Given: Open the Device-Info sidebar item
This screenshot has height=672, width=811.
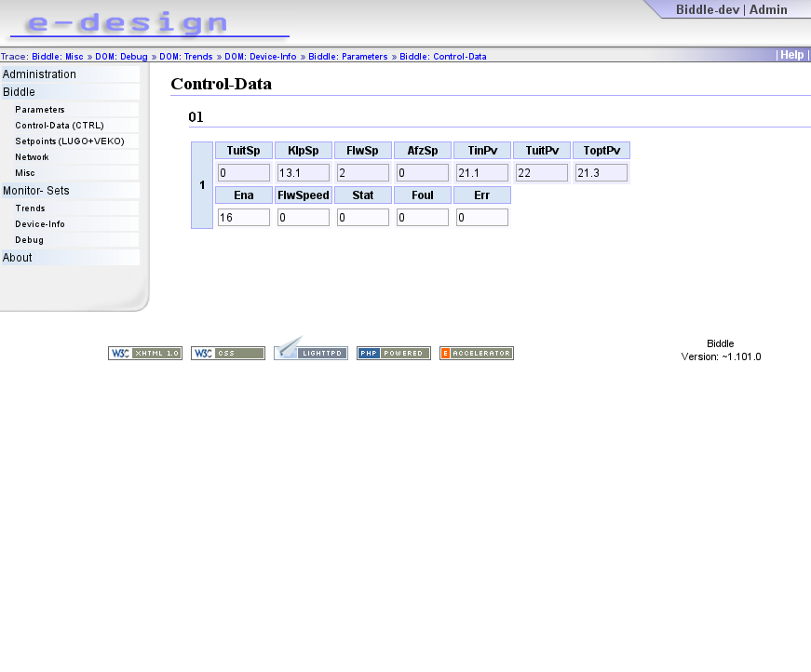Looking at the screenshot, I should click(x=40, y=224).
